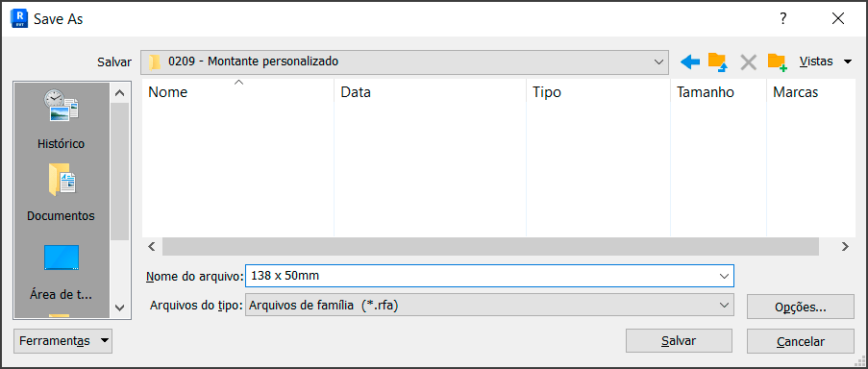Click the Salvar button

point(679,341)
